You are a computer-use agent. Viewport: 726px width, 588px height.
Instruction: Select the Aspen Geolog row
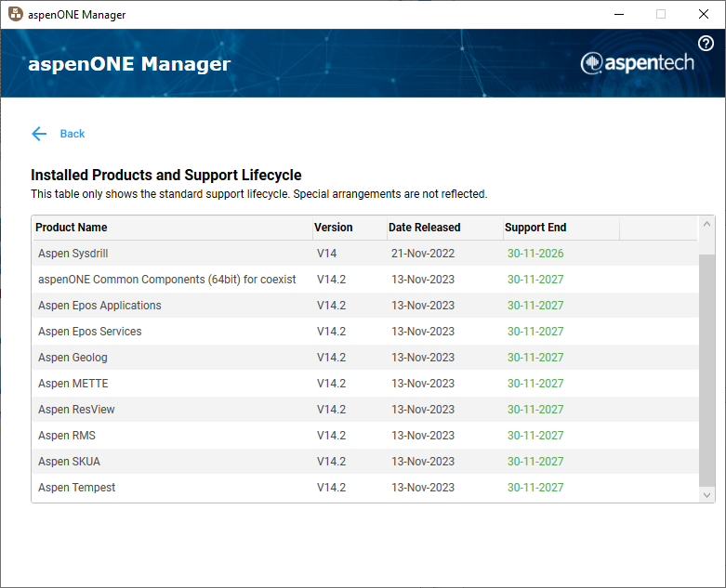pos(364,357)
